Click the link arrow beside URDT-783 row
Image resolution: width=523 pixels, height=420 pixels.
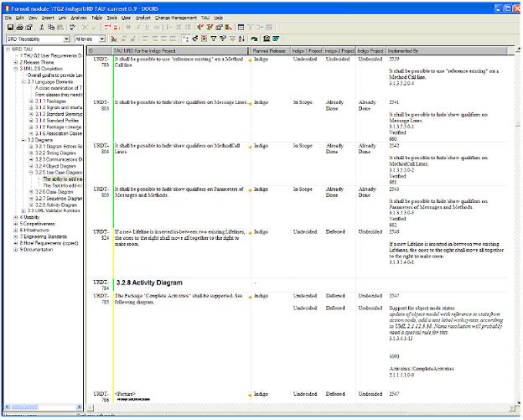(x=249, y=60)
